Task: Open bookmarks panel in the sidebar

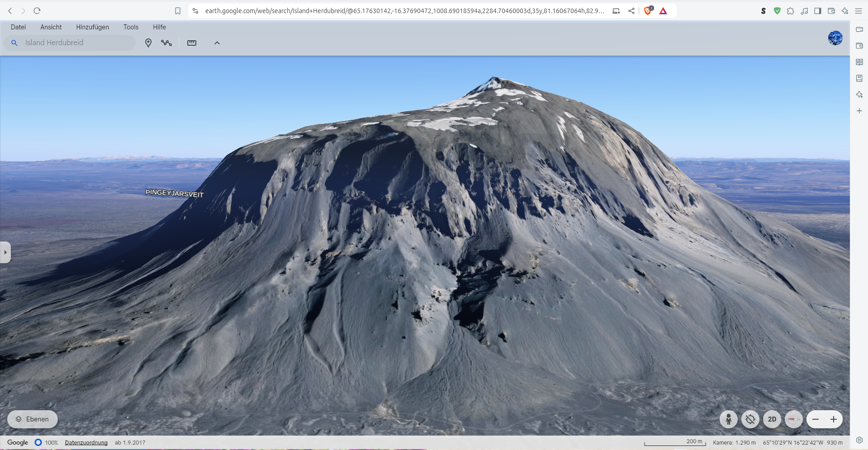Action: (x=859, y=78)
